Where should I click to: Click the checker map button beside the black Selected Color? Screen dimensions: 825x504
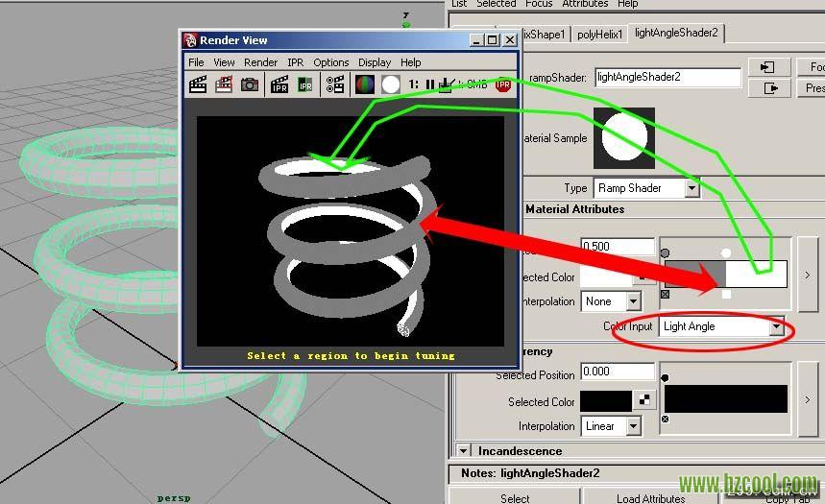coord(644,400)
